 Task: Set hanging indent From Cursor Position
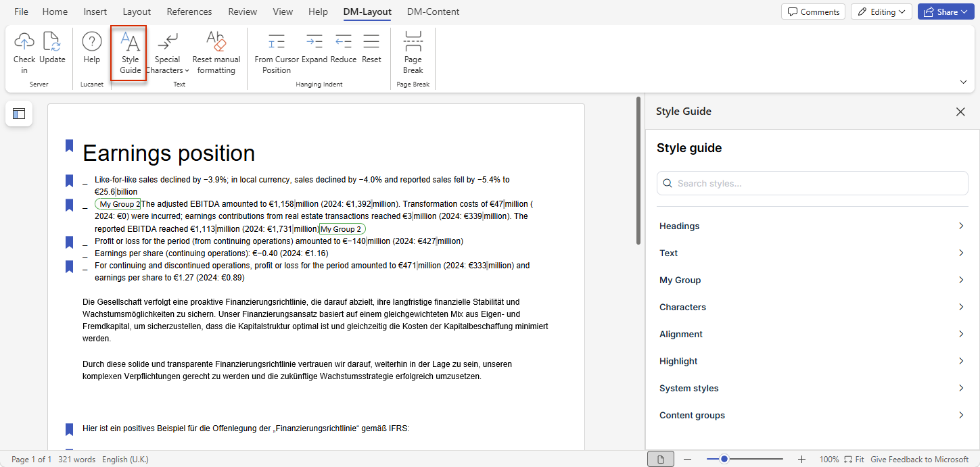pos(277,53)
